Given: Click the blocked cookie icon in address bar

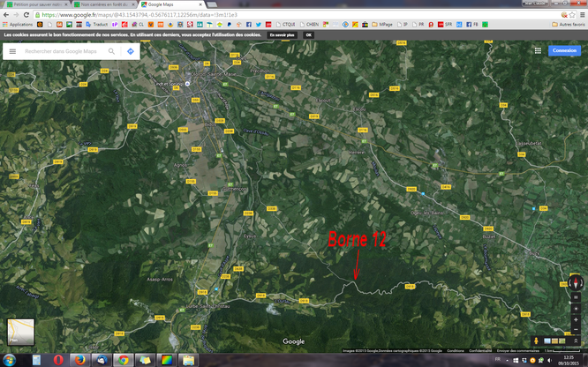Looking at the screenshot, I should pyautogui.click(x=564, y=15).
